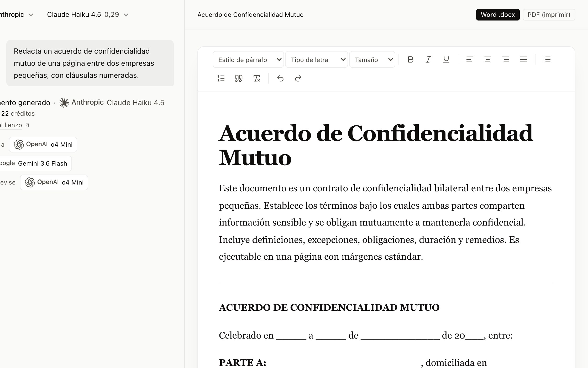This screenshot has height=368, width=588.
Task: Expand the Claude Haiku 4.5 model selector
Action: [x=88, y=15]
